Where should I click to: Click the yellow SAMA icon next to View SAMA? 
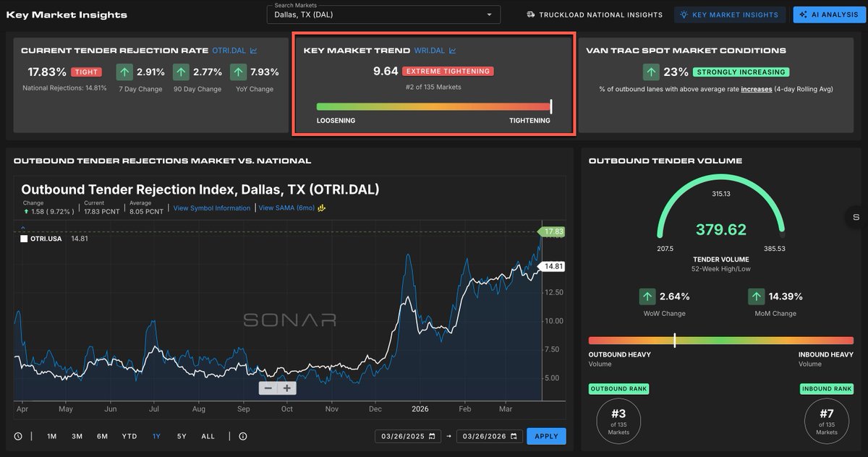coord(322,208)
